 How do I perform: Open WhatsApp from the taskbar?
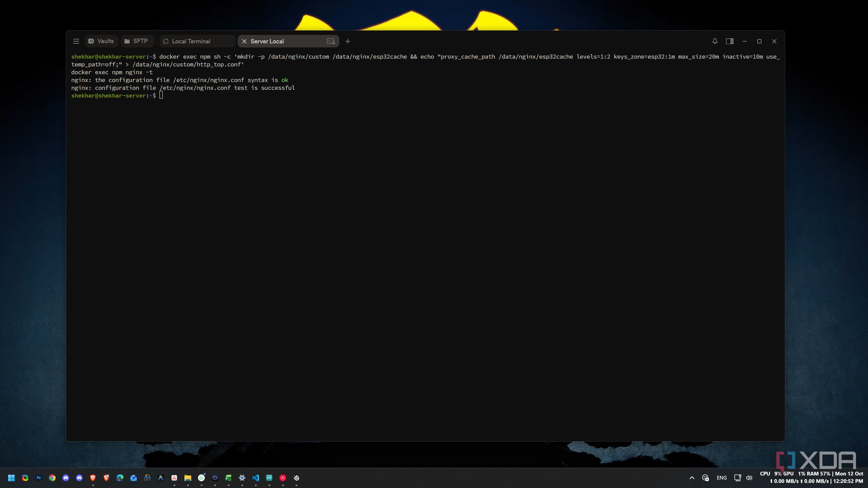201,478
